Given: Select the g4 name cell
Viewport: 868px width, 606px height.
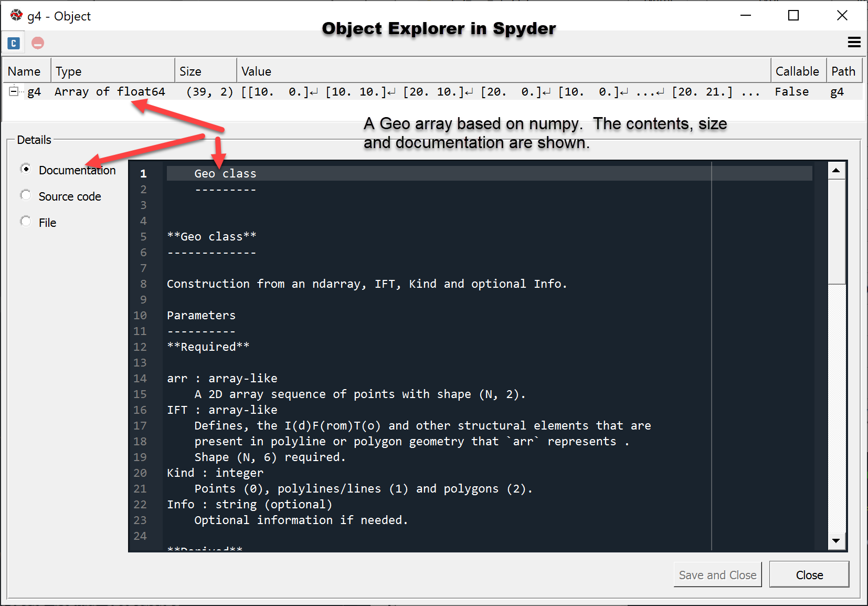Looking at the screenshot, I should [34, 91].
